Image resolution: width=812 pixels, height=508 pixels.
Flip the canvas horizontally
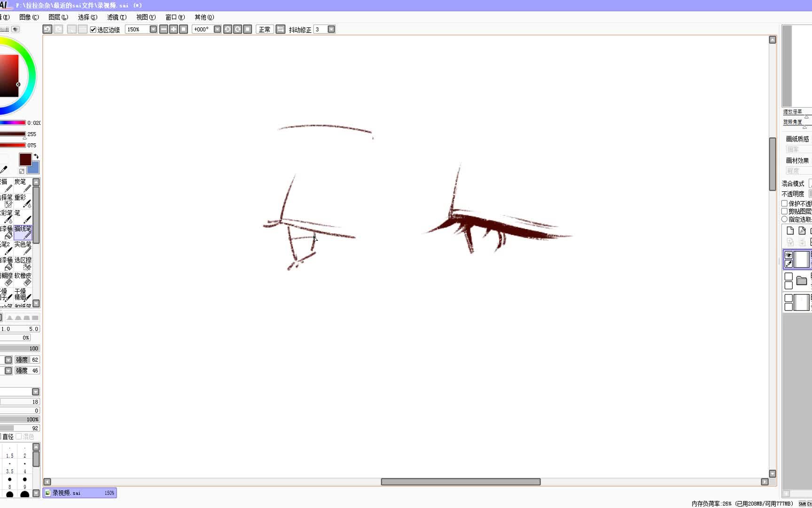[x=281, y=29]
